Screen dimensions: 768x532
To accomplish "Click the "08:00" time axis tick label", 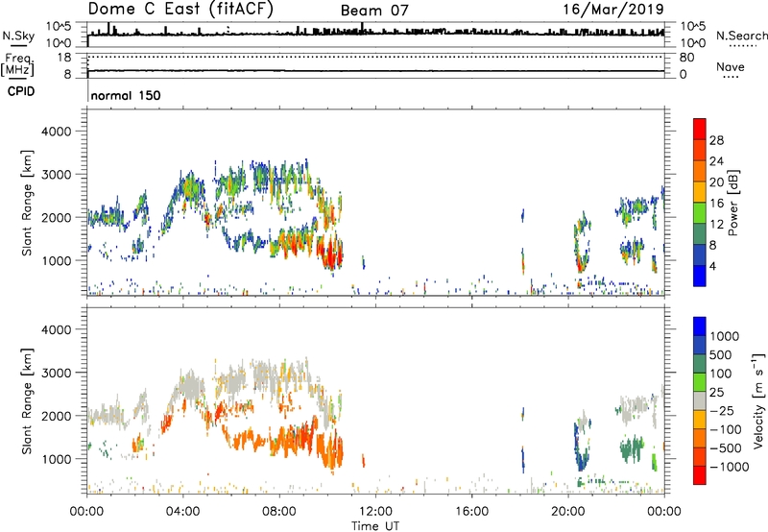I will tap(279, 512).
